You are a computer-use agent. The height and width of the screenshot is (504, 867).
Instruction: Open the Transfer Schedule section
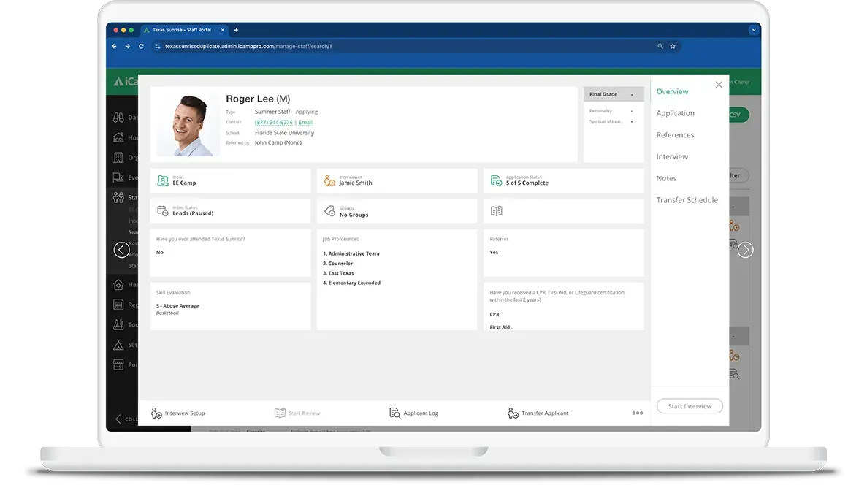click(687, 199)
